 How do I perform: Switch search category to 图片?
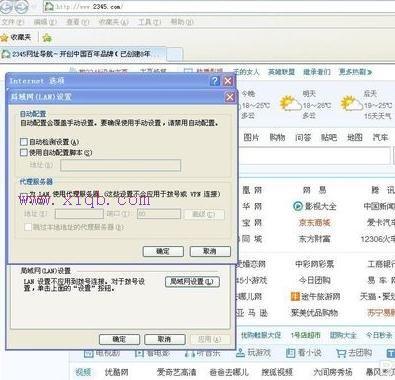click(251, 137)
